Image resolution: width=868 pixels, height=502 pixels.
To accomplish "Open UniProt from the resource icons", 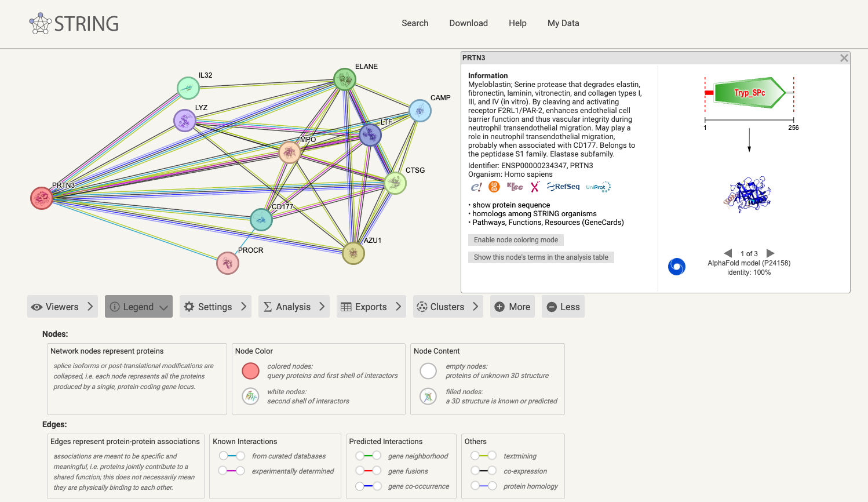I will pos(597,187).
